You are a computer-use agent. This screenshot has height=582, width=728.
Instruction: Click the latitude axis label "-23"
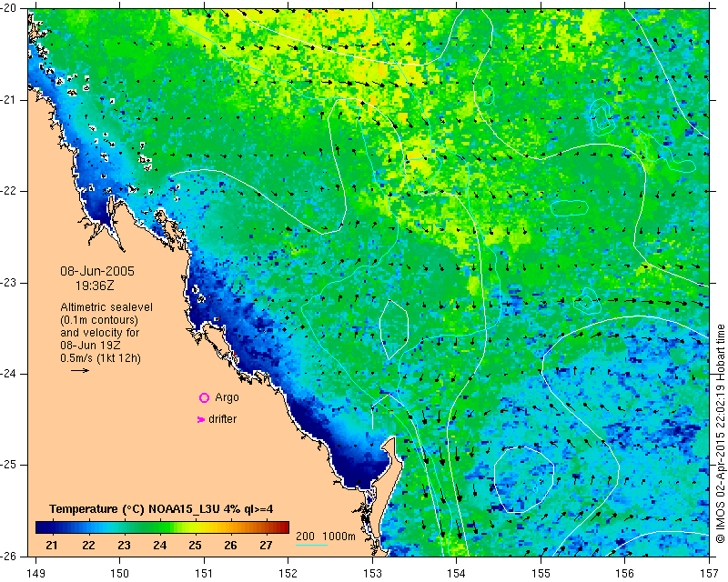(8, 283)
